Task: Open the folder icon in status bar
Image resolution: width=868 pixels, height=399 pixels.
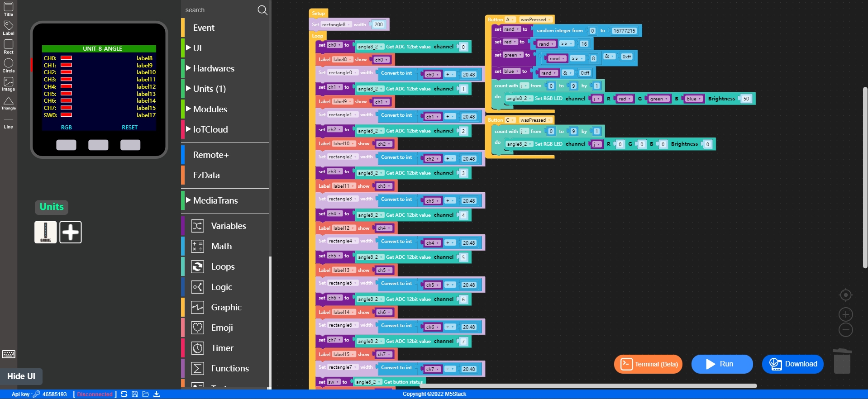Action: pyautogui.click(x=146, y=394)
